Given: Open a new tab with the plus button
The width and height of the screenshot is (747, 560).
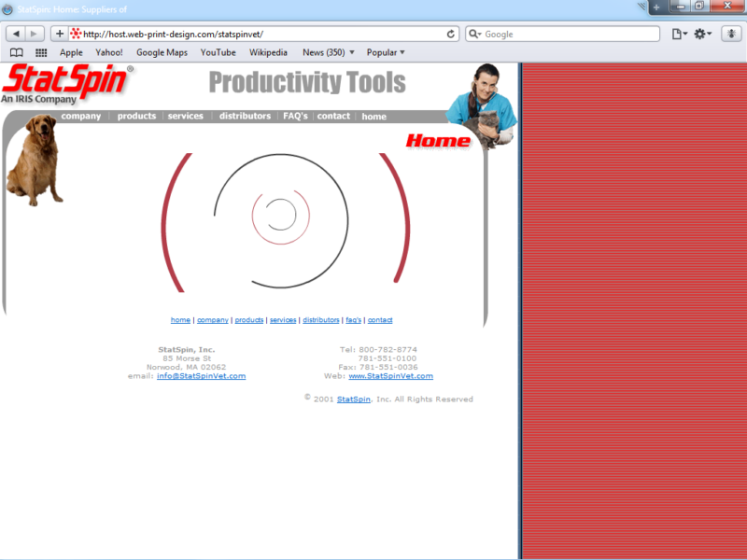Looking at the screenshot, I should [656, 7].
